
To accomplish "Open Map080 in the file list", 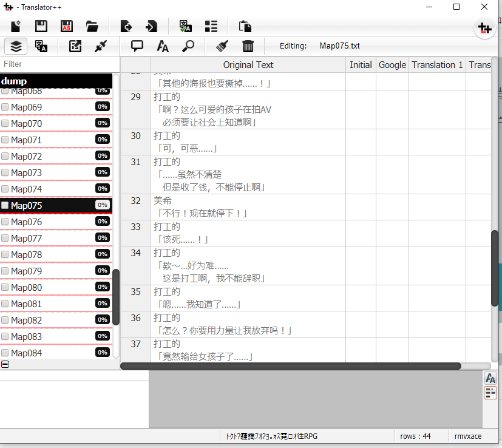I will (x=56, y=287).
